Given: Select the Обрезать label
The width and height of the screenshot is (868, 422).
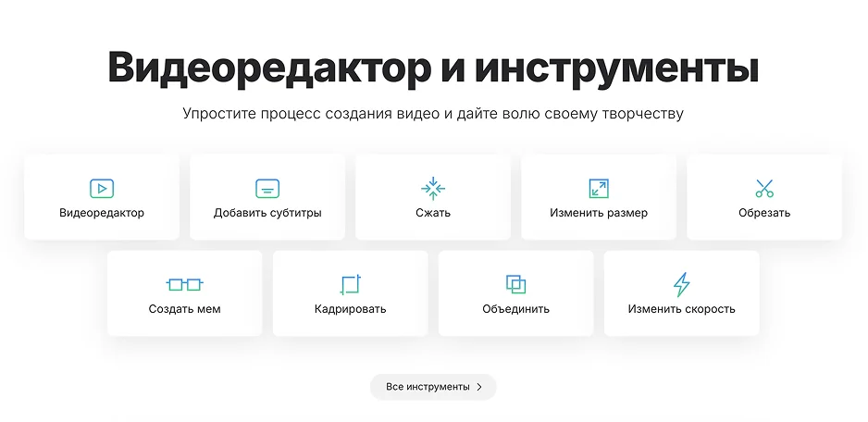Looking at the screenshot, I should click(x=764, y=213).
